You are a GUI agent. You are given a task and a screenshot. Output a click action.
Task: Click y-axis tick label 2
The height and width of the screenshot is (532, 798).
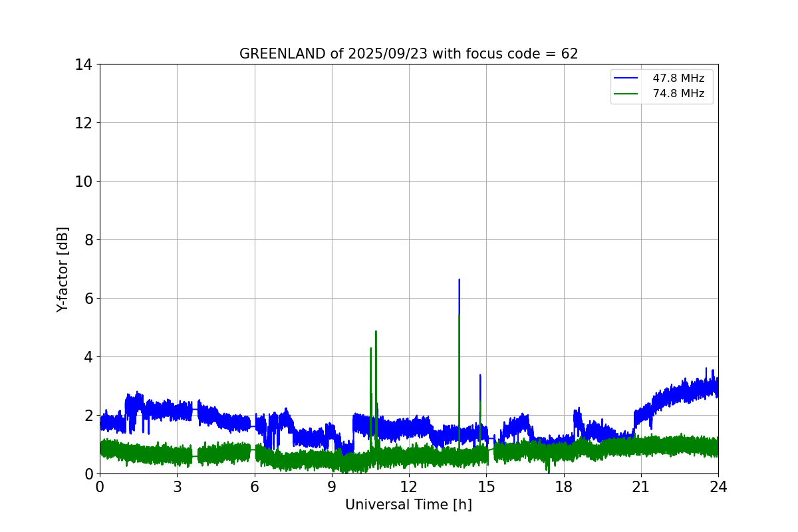tap(88, 416)
